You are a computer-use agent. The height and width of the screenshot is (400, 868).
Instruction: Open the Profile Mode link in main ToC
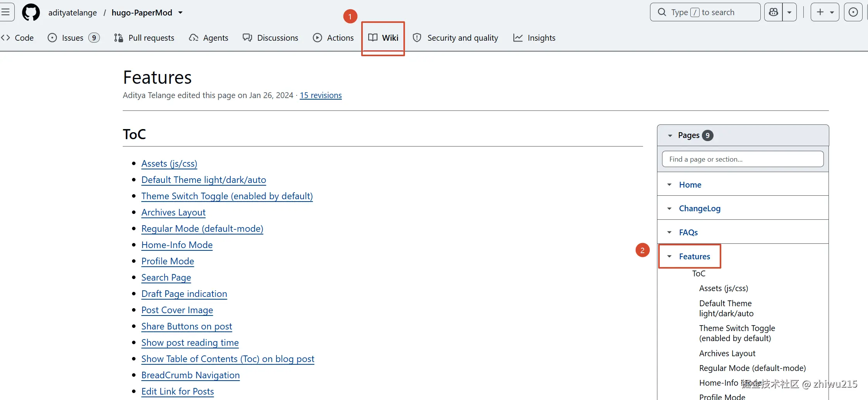[168, 261]
